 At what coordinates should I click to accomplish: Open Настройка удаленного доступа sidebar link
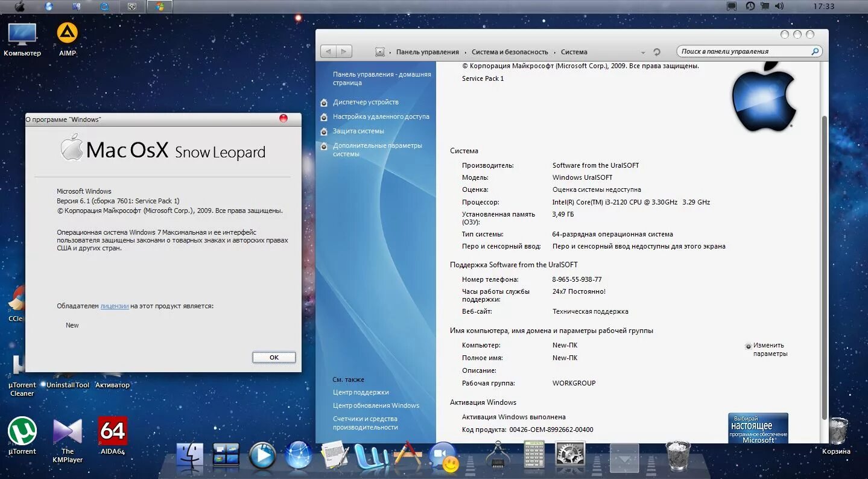coord(381,116)
